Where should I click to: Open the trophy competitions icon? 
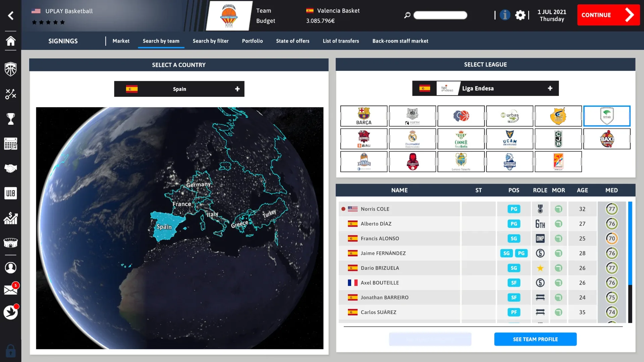[x=10, y=119]
